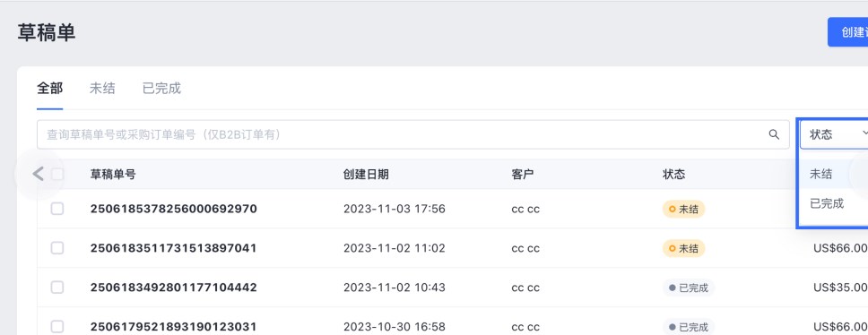Select checkbox for order 2506183492801177104442

(x=57, y=288)
